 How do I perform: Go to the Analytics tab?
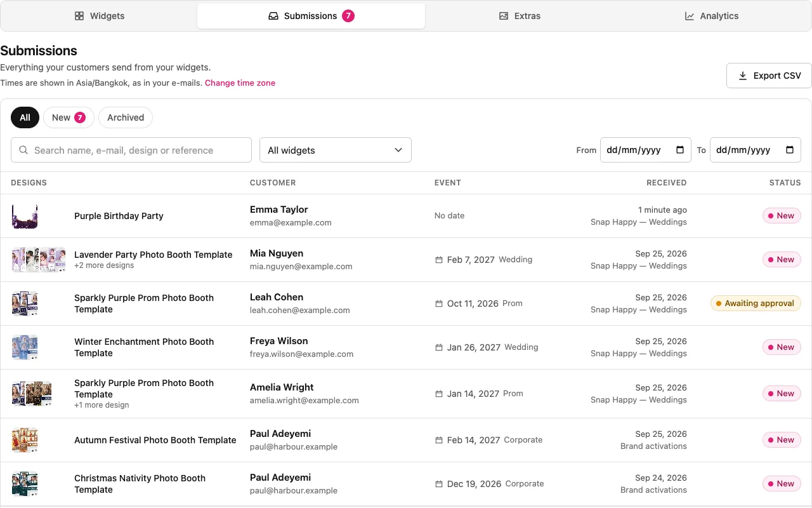711,16
